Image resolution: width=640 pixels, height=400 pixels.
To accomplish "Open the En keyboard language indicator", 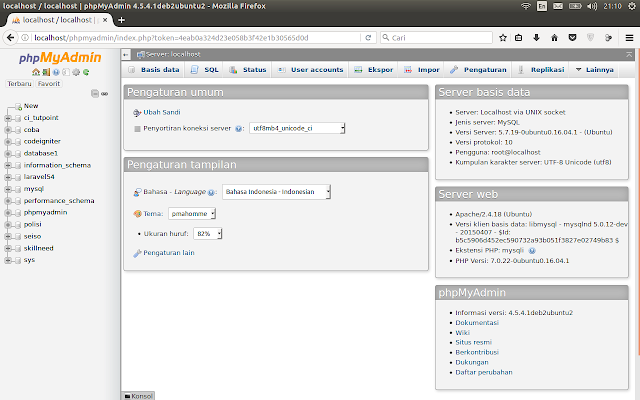I will pos(542,6).
